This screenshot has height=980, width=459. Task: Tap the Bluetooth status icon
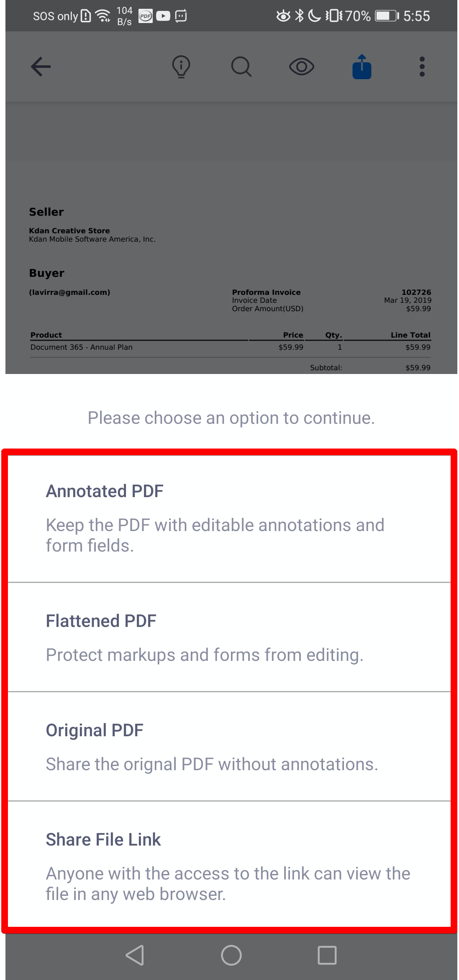(299, 16)
